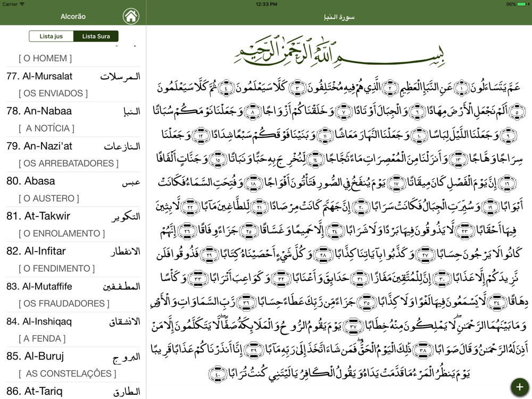Image resolution: width=532 pixels, height=399 pixels.
Task: Tap the Arabic name النازعات
Action: 122,146
